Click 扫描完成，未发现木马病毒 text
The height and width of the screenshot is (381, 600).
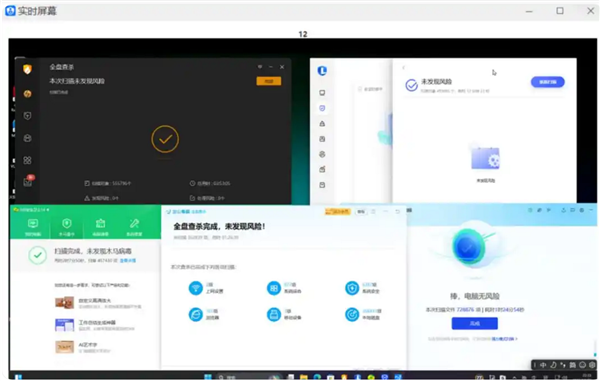tap(93, 251)
